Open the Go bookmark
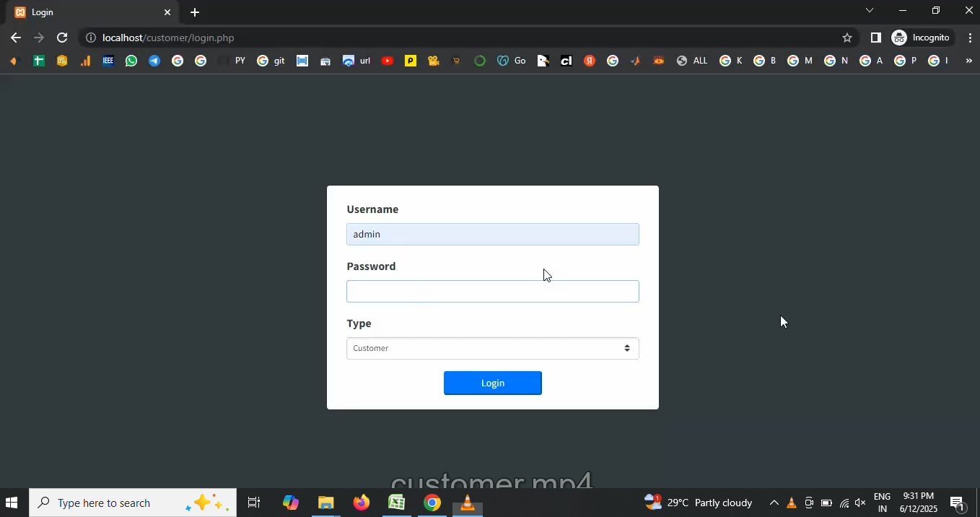 pos(512,61)
